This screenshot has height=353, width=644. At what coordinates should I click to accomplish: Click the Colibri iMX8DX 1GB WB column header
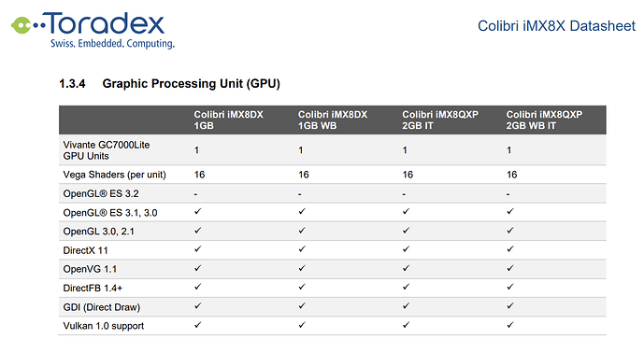click(333, 120)
